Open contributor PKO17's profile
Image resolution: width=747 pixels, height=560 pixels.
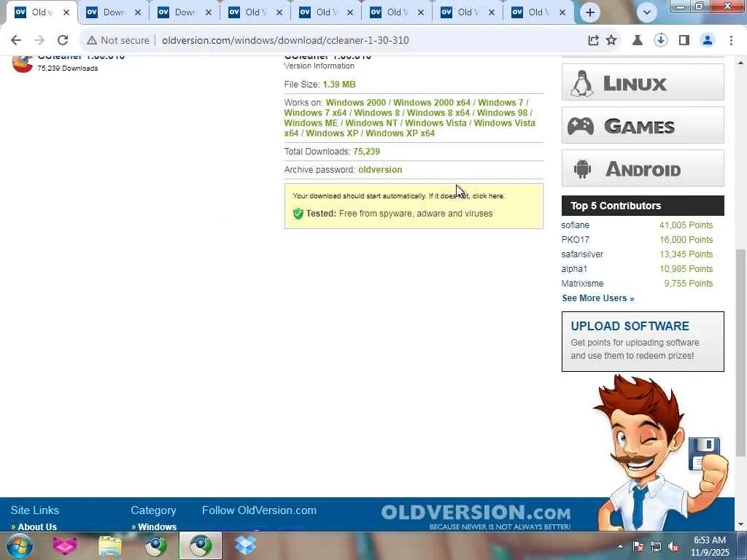pyautogui.click(x=575, y=239)
